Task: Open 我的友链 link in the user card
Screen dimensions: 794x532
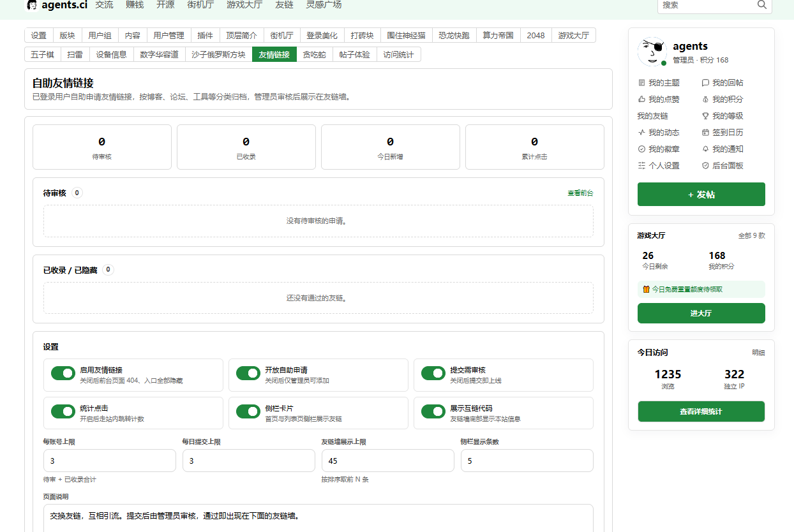Action: tap(652, 116)
